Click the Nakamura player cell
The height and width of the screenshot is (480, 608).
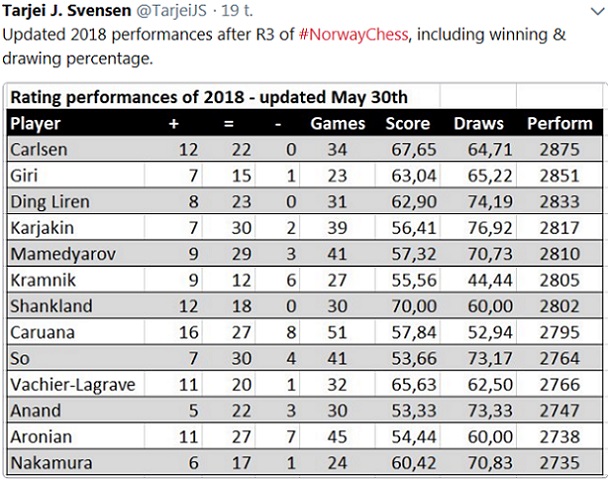(x=48, y=462)
